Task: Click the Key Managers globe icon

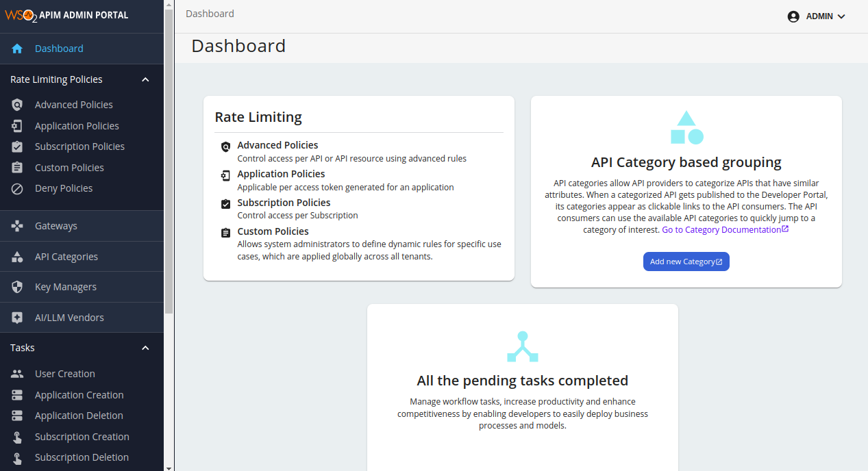Action: (17, 286)
